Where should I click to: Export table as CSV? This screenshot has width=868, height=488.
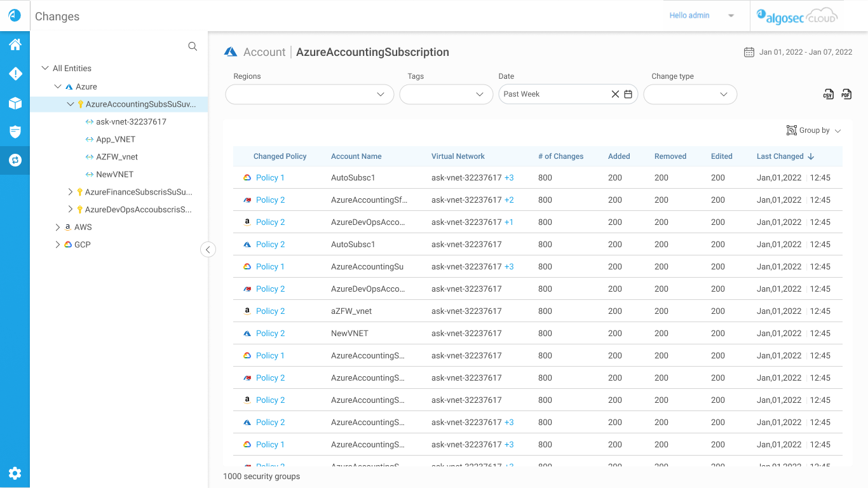pos(828,94)
